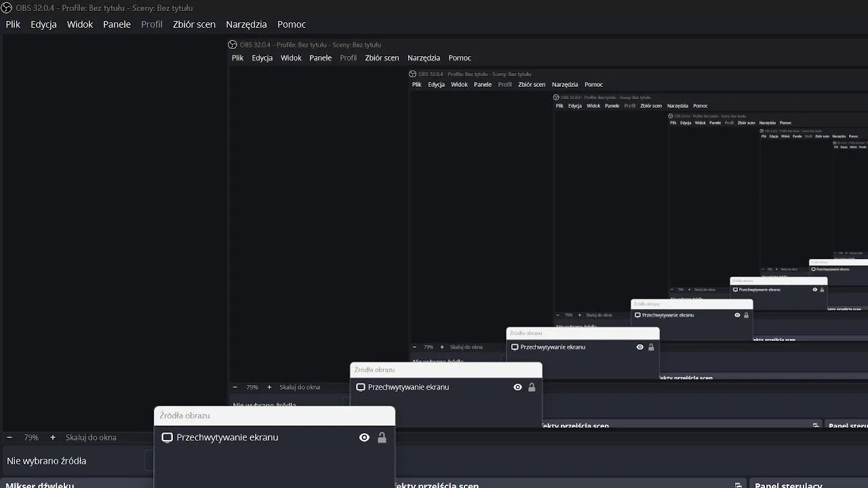Click the greyed Profil menu in the main window

(152, 24)
